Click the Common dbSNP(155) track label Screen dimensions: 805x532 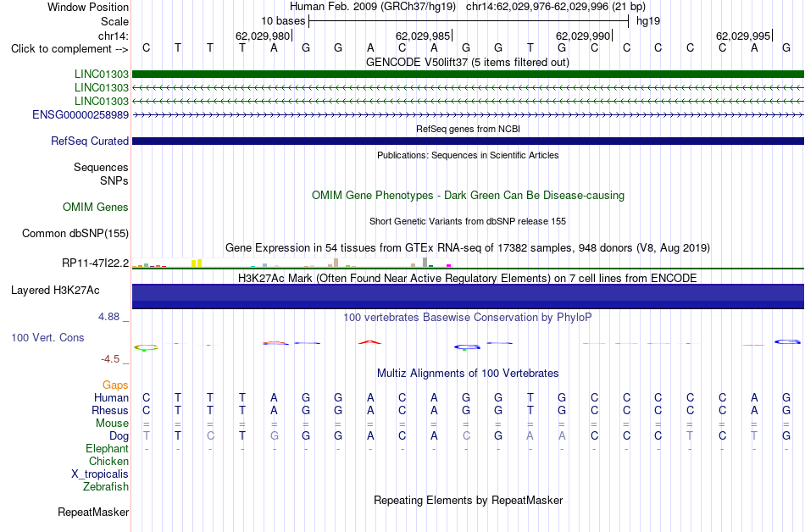pyautogui.click(x=75, y=234)
